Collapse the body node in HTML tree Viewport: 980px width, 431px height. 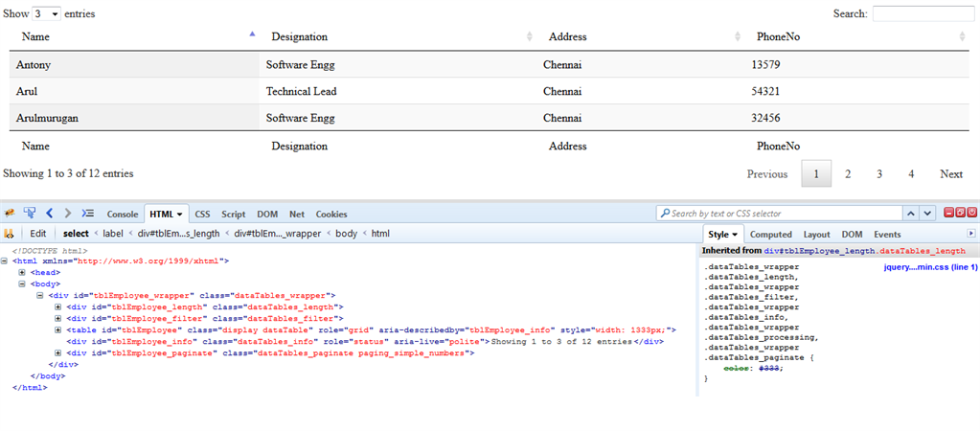click(22, 284)
